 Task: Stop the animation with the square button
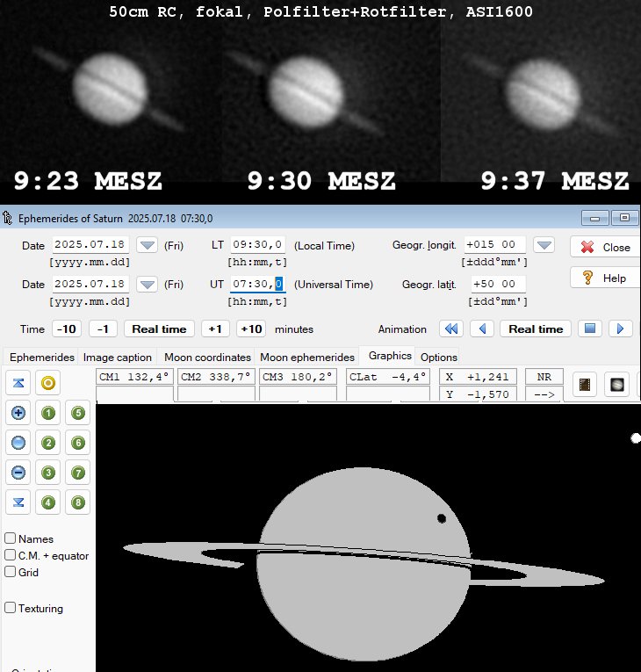(x=591, y=329)
